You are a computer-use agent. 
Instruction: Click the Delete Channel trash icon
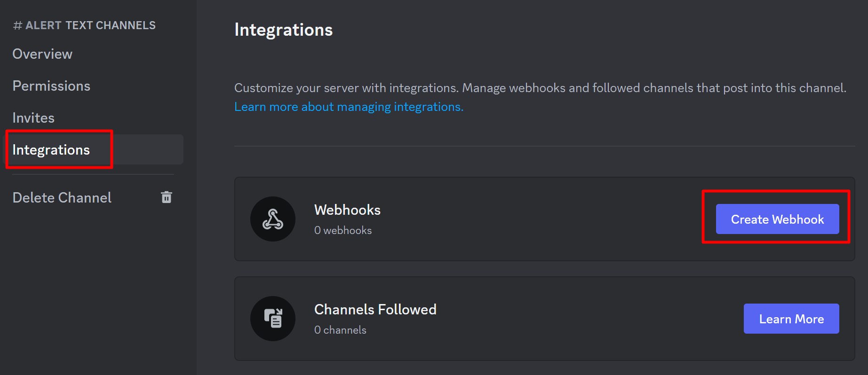click(167, 197)
